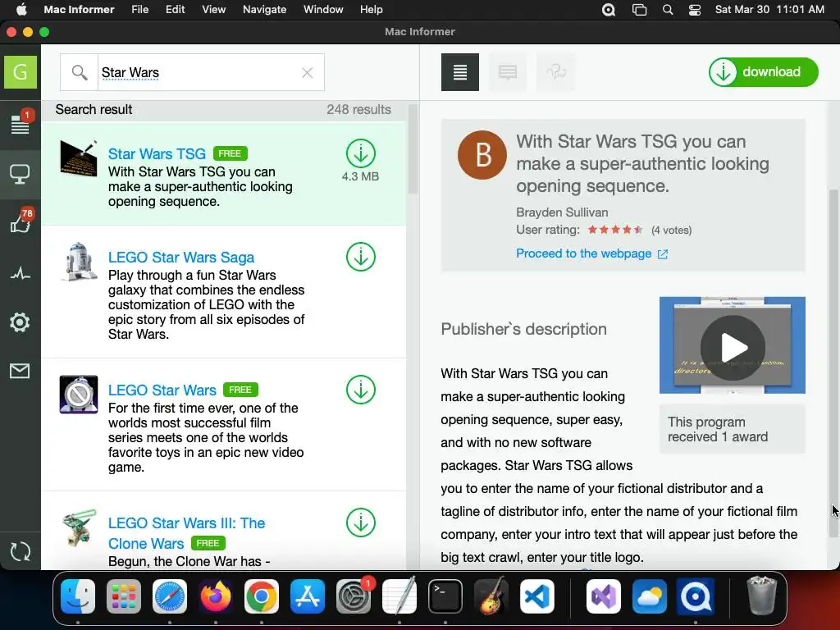Switch to the description tab
The height and width of the screenshot is (630, 840).
[x=460, y=72]
